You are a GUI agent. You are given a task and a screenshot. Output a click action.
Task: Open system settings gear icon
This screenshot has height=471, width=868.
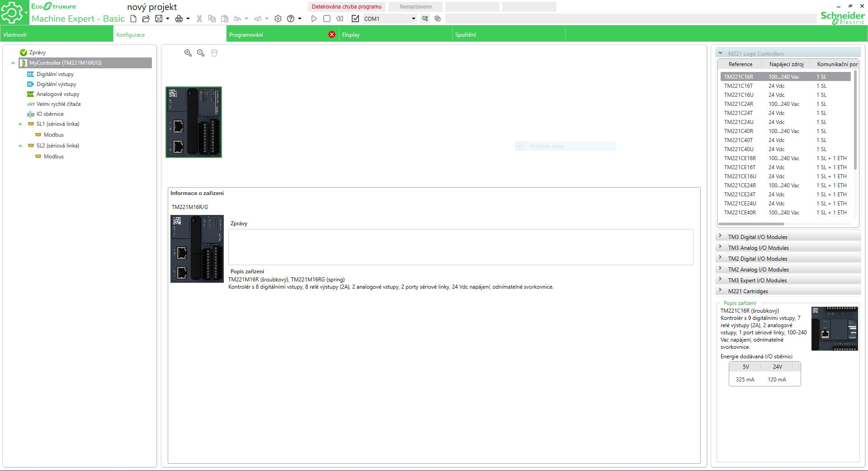pyautogui.click(x=278, y=19)
